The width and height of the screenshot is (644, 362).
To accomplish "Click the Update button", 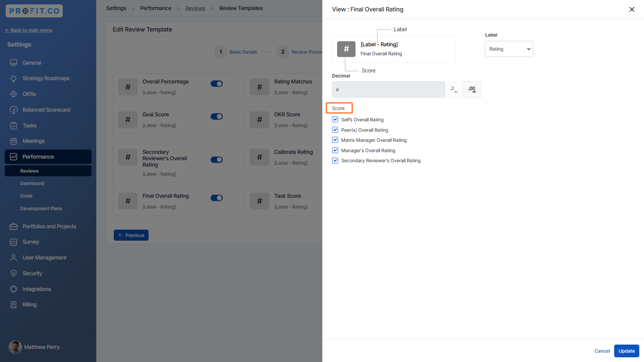I will (x=626, y=351).
